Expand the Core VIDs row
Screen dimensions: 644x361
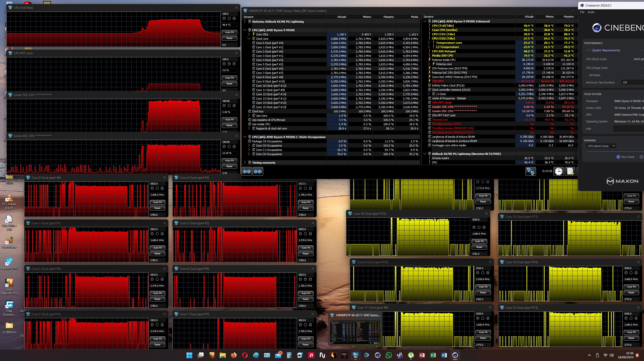[249, 34]
